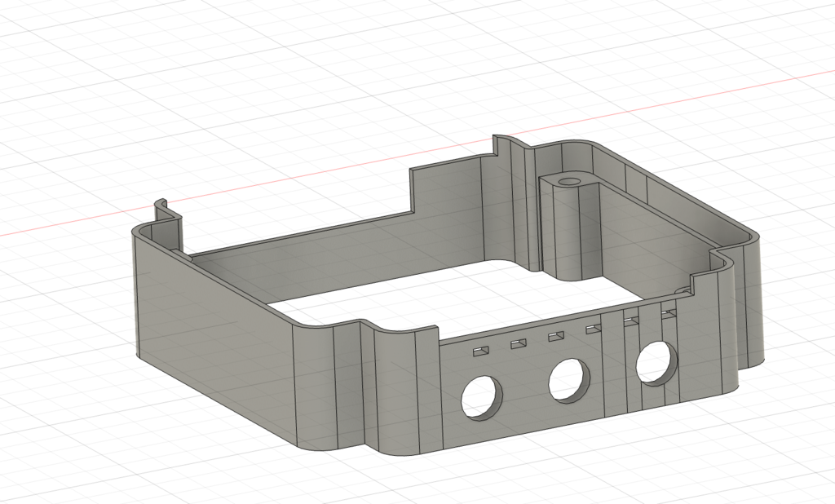Select the leftmost rectangular slot above the holes
Image resolution: width=835 pixels, height=504 pixels.
tap(481, 351)
